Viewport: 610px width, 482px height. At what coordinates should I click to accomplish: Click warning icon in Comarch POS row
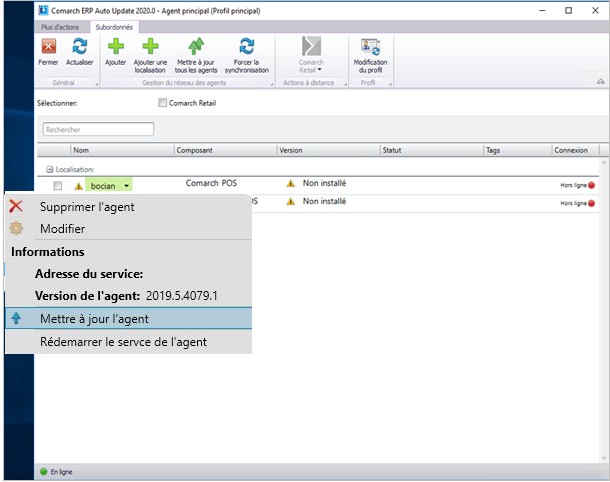pos(291,183)
